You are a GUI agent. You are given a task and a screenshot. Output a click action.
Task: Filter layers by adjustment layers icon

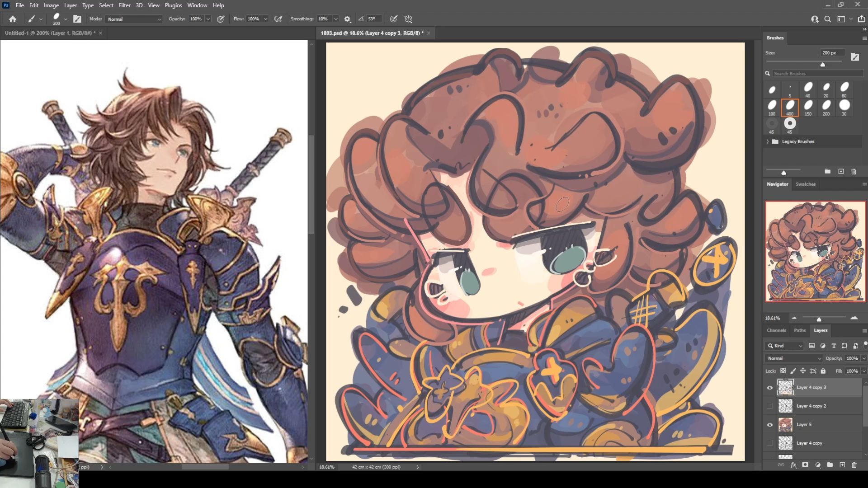tap(823, 346)
